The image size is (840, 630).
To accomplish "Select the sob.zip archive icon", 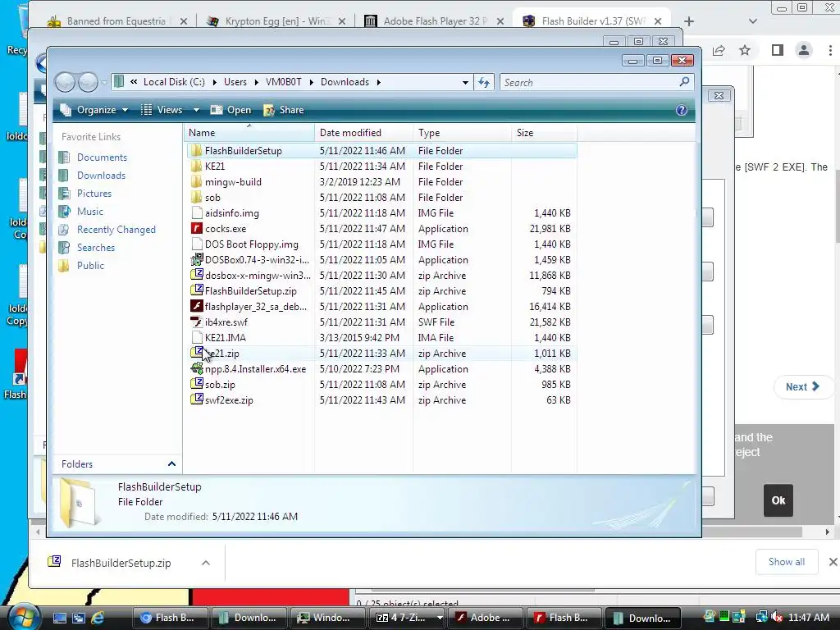I will (x=197, y=384).
